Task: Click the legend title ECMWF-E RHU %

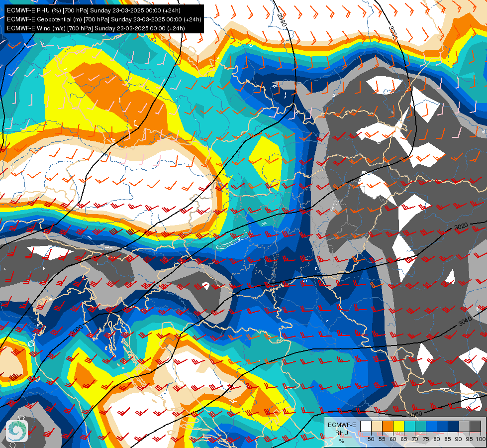Action: 342,433
